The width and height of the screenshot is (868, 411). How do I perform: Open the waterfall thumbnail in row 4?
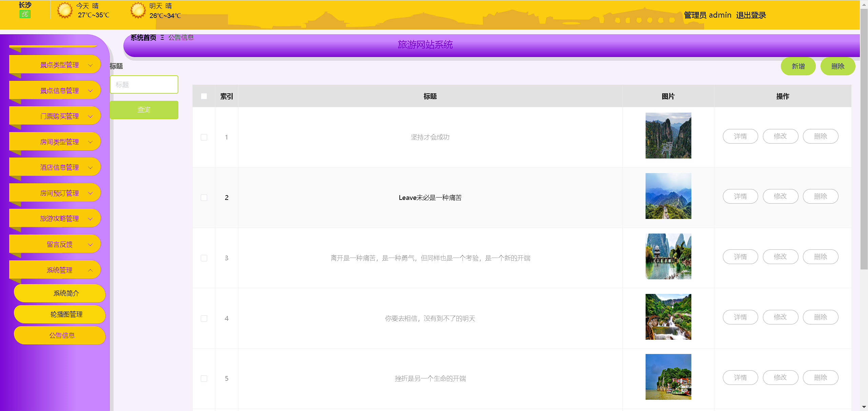click(668, 317)
